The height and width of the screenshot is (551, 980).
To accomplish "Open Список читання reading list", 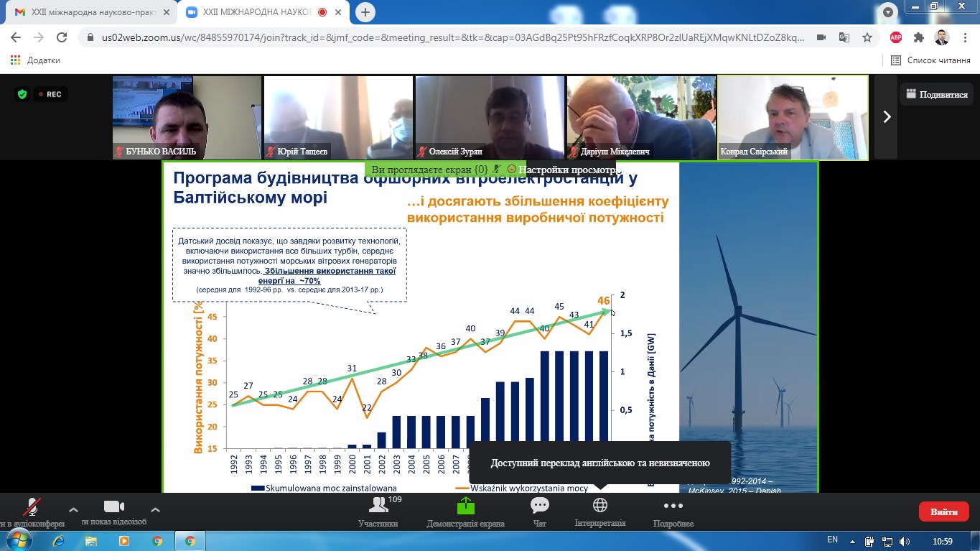I will pyautogui.click(x=931, y=60).
